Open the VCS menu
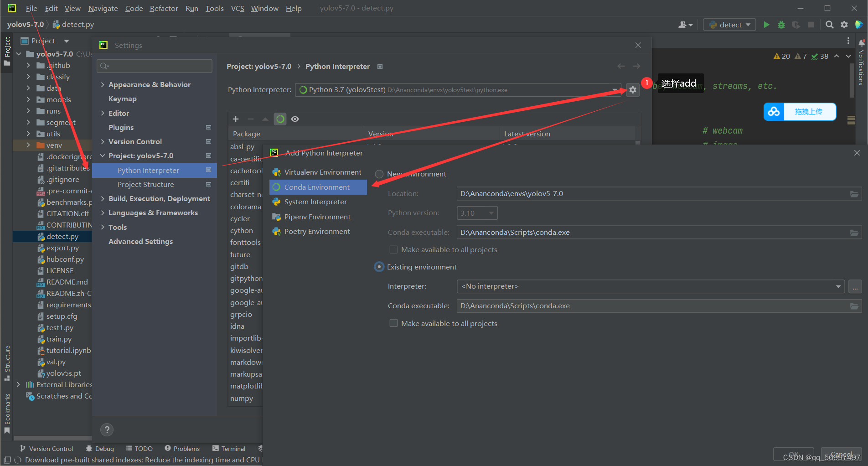 pos(238,8)
